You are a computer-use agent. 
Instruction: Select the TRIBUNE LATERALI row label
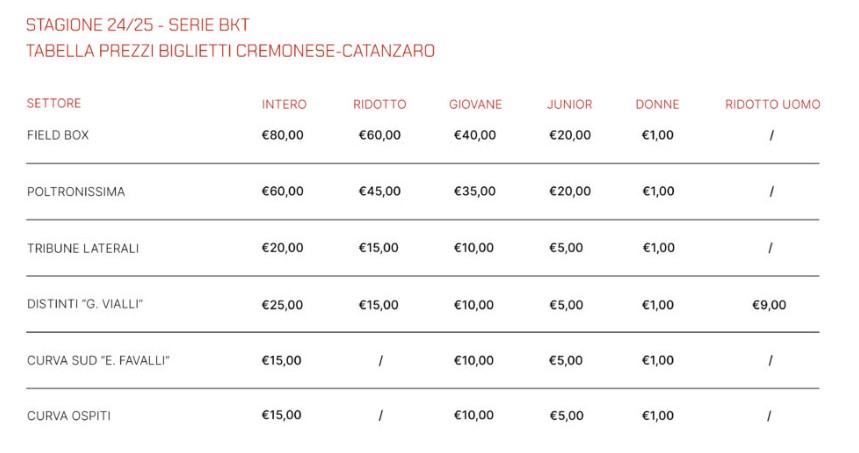tap(83, 248)
